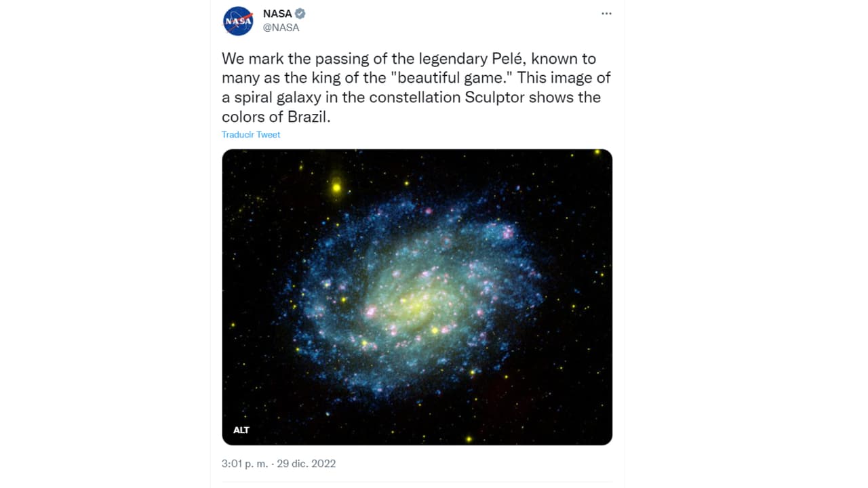
Task: Click the word "Pelé" in the tweet
Action: click(505, 58)
